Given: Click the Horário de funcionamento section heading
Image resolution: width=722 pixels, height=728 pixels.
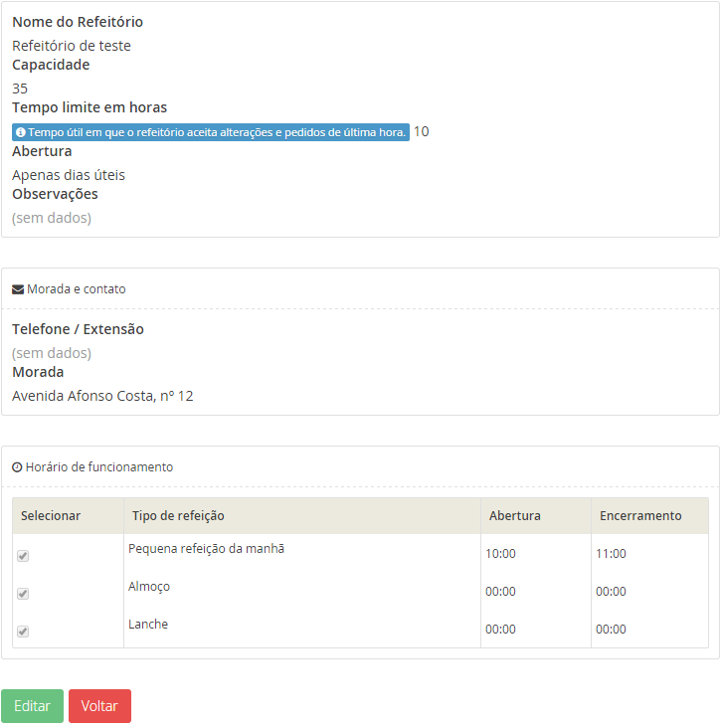Looking at the screenshot, I should click(99, 467).
